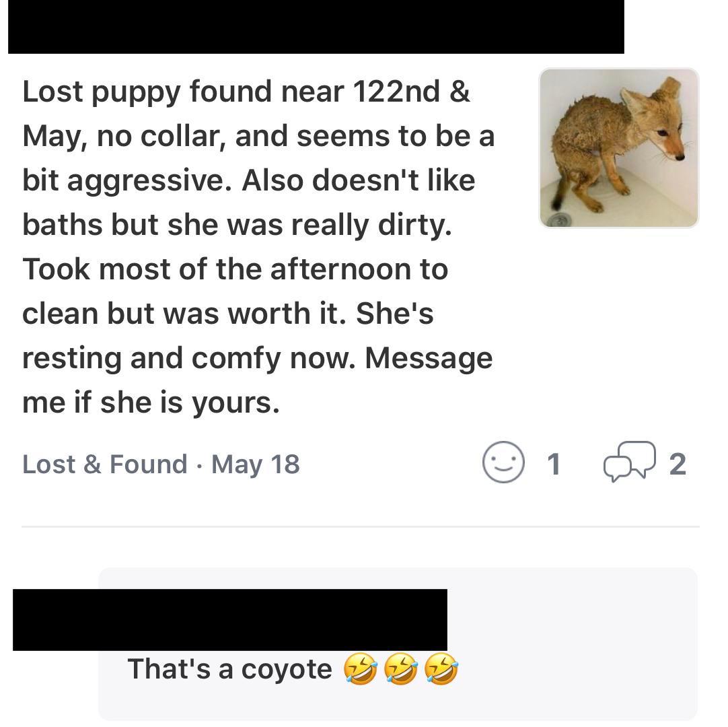Click the comment count 2
The image size is (728, 727).
[x=678, y=464]
